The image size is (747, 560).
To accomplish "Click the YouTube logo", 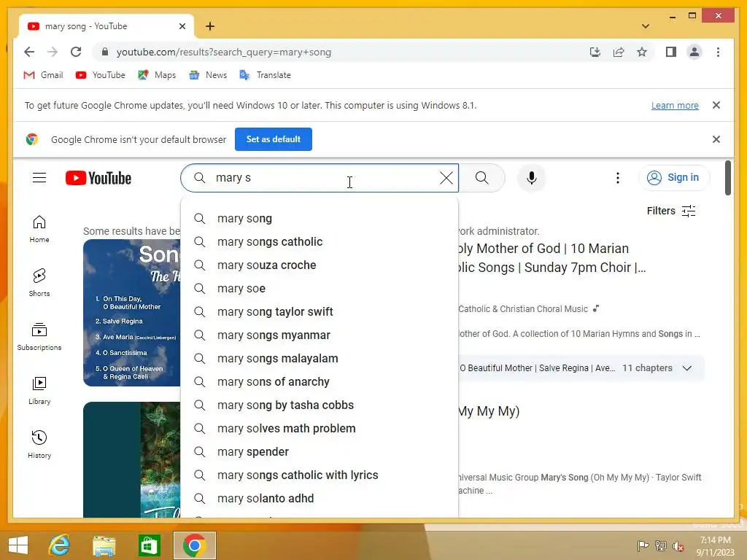I will coord(98,178).
